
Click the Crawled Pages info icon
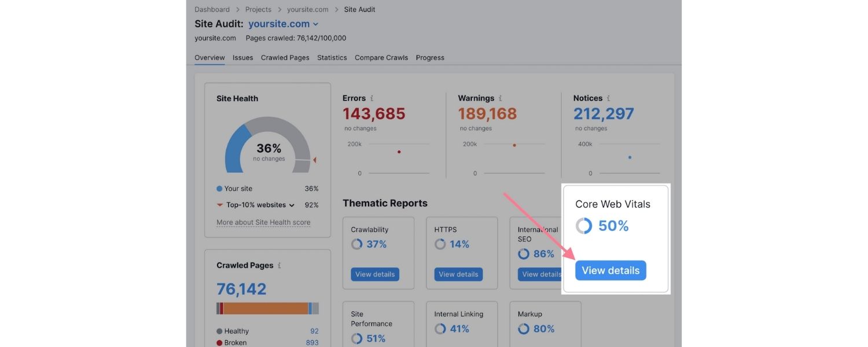point(279,265)
